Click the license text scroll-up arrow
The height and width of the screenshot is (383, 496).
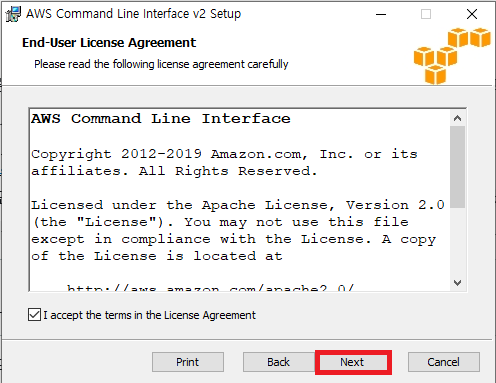point(457,118)
